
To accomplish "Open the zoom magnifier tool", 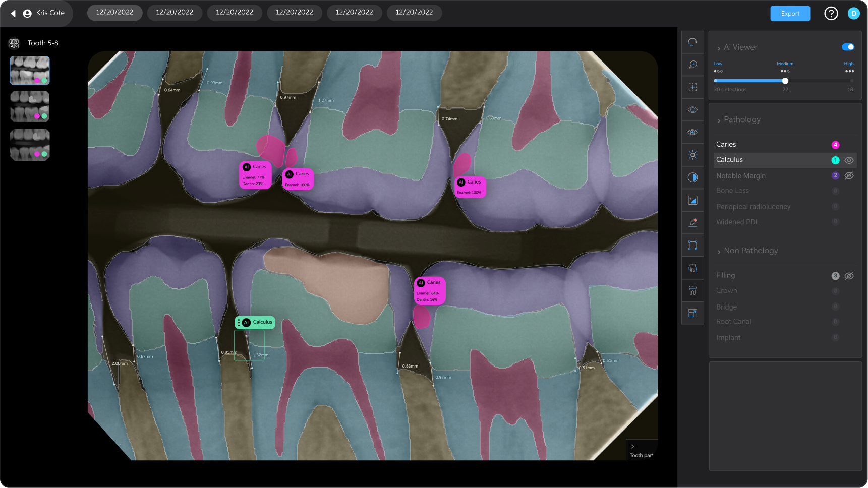I will pyautogui.click(x=692, y=65).
